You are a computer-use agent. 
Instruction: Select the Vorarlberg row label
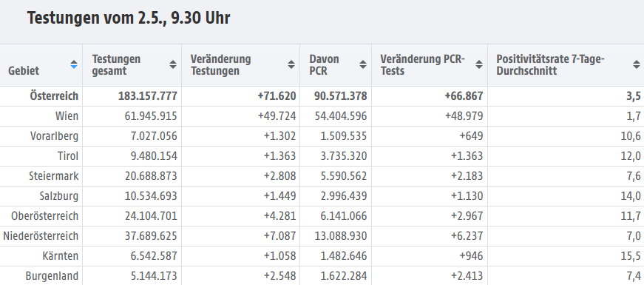click(54, 136)
